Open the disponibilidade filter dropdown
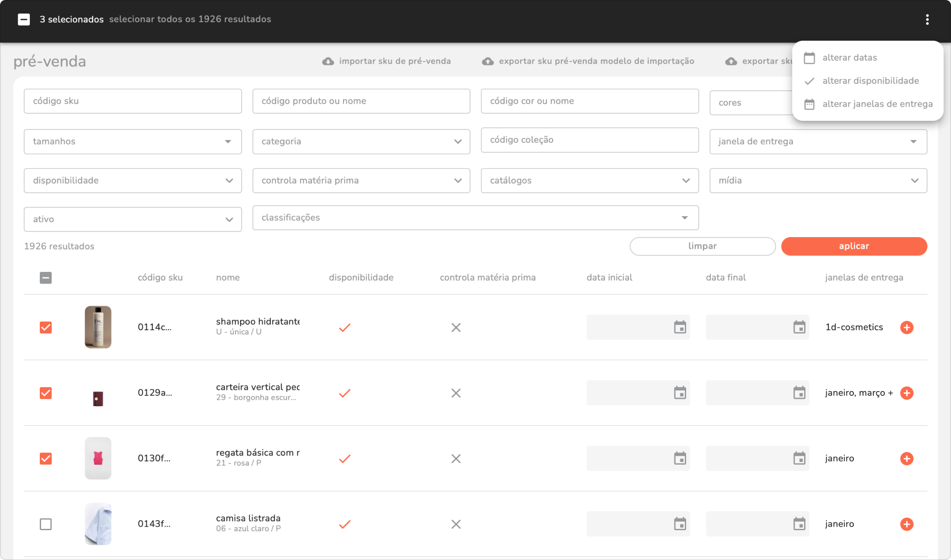Viewport: 951px width, 560px height. tap(132, 181)
